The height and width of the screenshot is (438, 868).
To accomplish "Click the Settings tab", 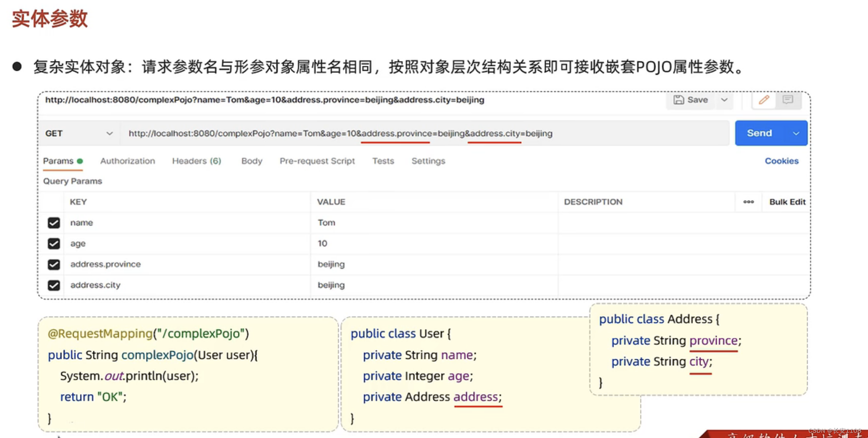I will pyautogui.click(x=428, y=161).
